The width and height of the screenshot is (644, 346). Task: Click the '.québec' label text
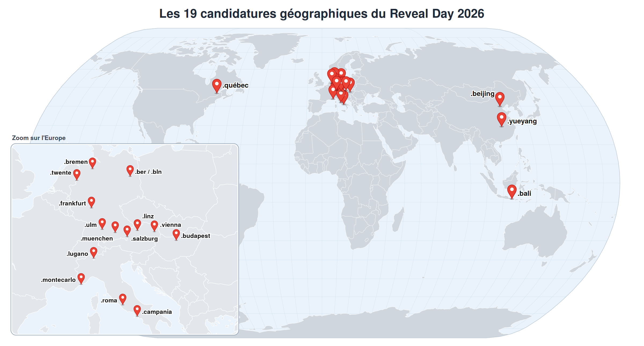point(235,85)
